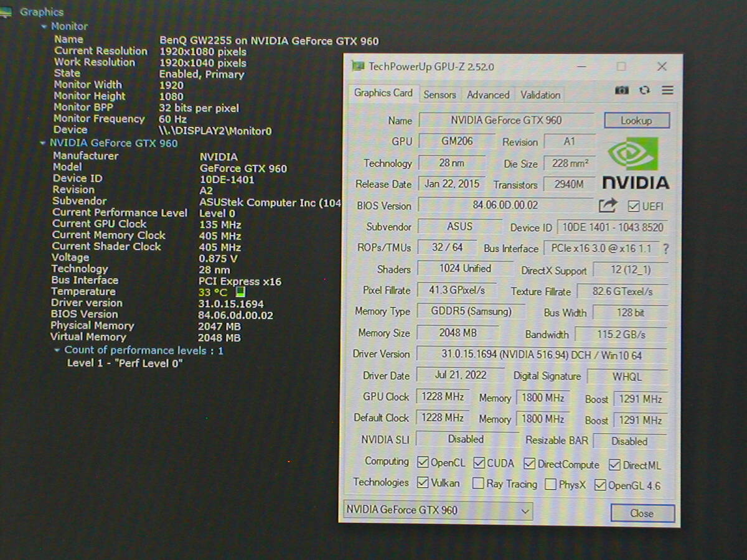Click the Shaders 1024 Unified field

click(x=465, y=269)
